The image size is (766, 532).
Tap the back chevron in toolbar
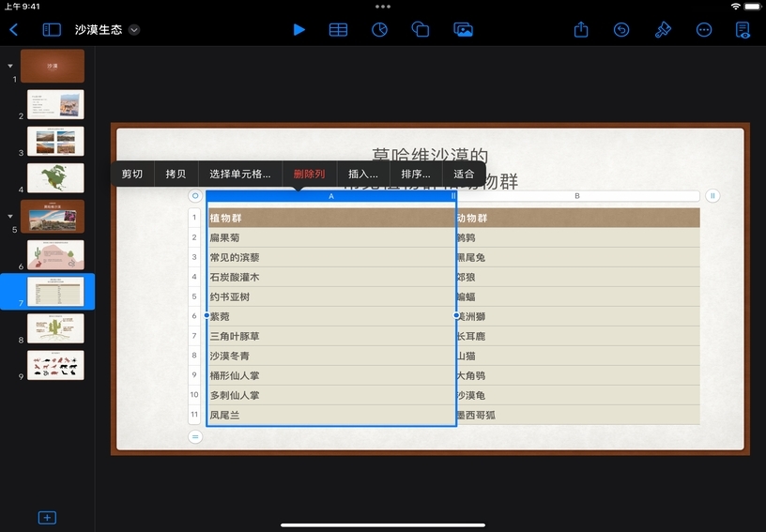(x=14, y=29)
